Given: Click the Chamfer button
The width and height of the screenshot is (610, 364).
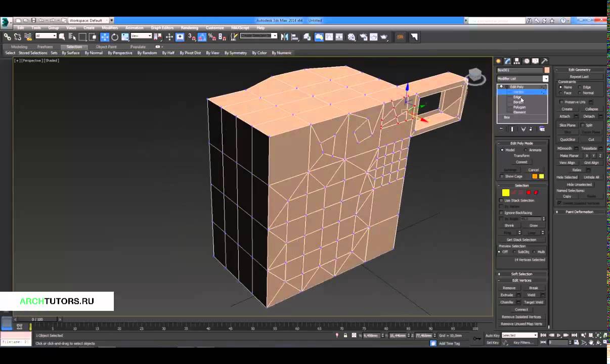Looking at the screenshot, I should 507,302.
